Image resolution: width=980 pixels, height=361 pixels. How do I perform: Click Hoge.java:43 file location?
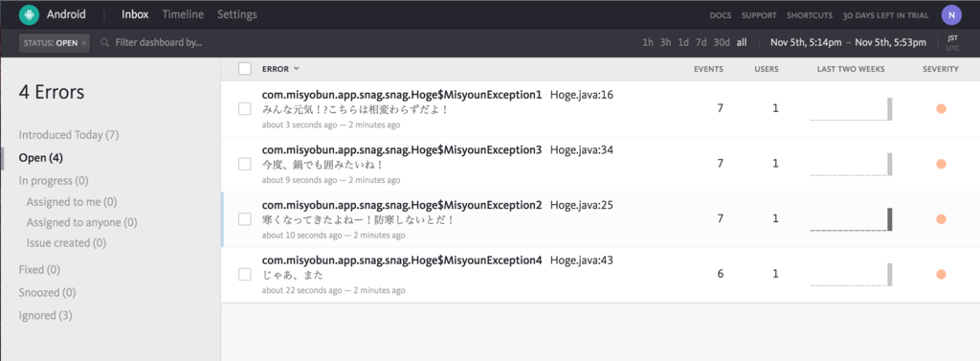[x=581, y=260]
